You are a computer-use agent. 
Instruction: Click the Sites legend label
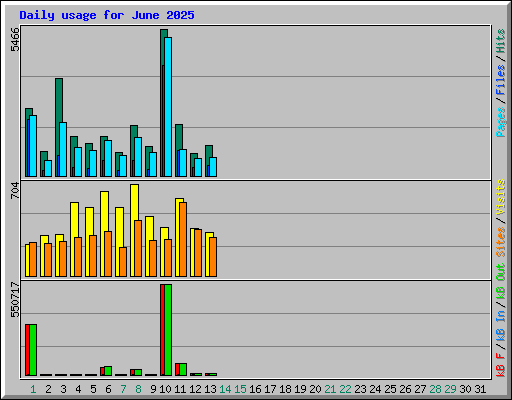pyautogui.click(x=501, y=242)
